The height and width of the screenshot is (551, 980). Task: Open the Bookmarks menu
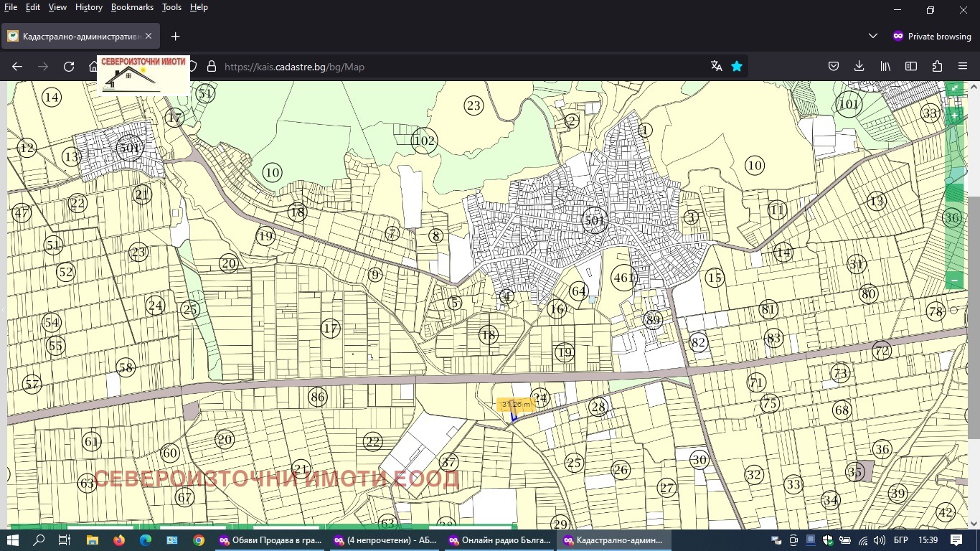pyautogui.click(x=132, y=7)
